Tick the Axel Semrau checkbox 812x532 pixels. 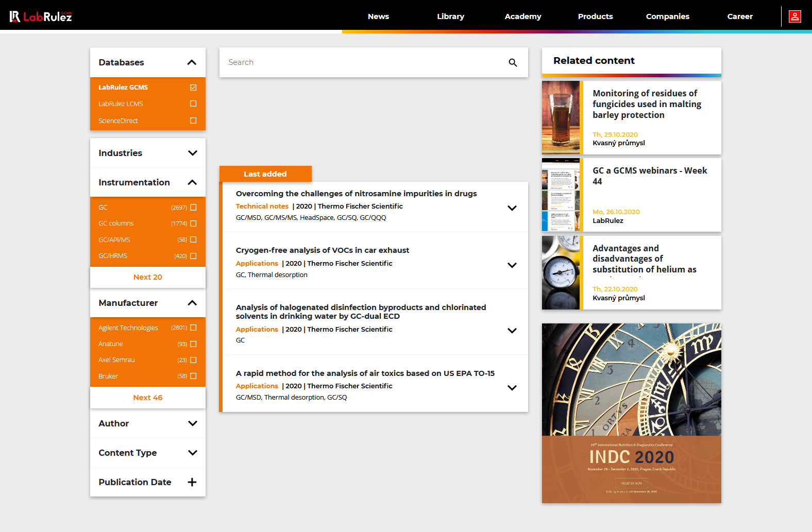pos(193,360)
